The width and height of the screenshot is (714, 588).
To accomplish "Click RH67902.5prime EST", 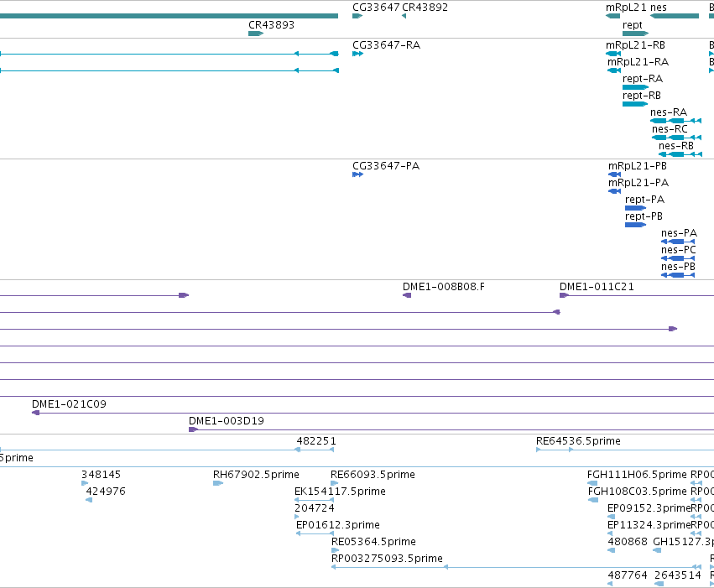I will 256,475.
